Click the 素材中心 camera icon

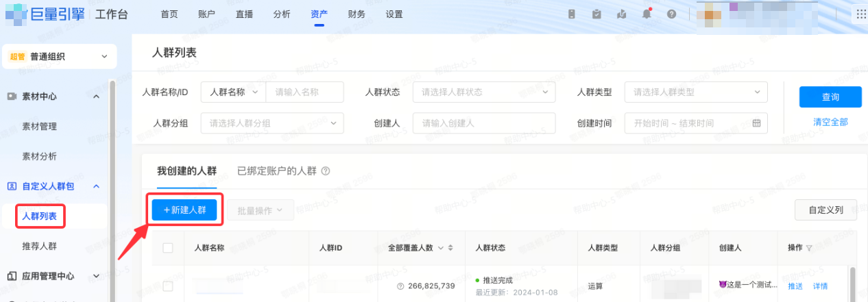pyautogui.click(x=12, y=97)
